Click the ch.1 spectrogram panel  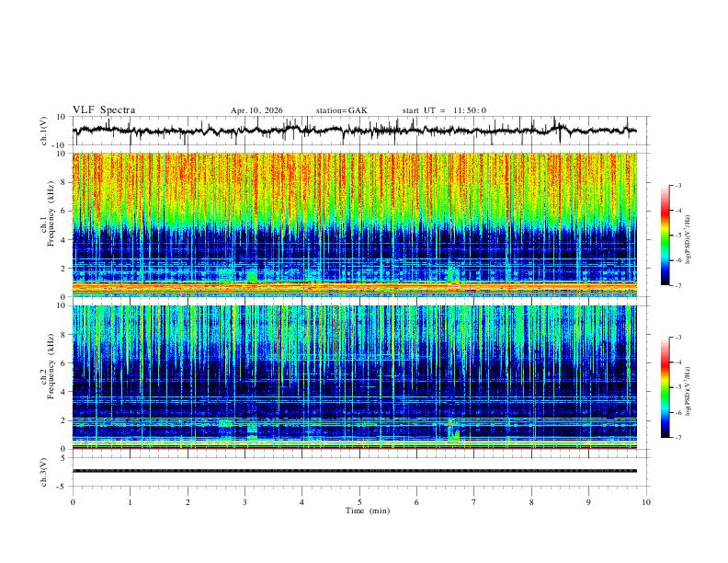(x=355, y=224)
